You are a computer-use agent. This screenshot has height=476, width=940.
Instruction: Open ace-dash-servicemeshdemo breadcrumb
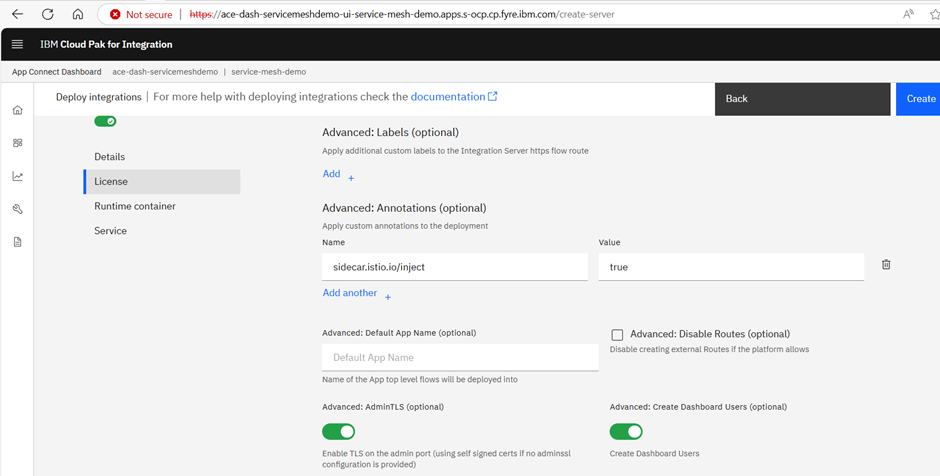165,72
